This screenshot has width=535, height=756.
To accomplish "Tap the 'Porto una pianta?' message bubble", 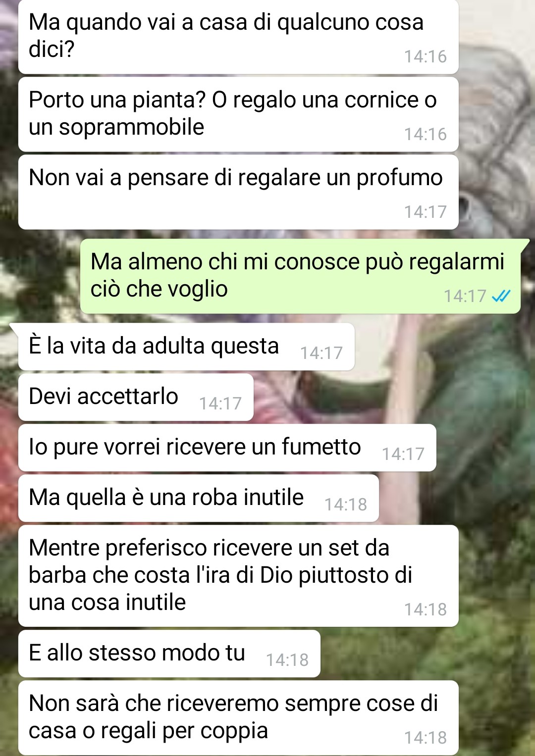I will pyautogui.click(x=238, y=114).
